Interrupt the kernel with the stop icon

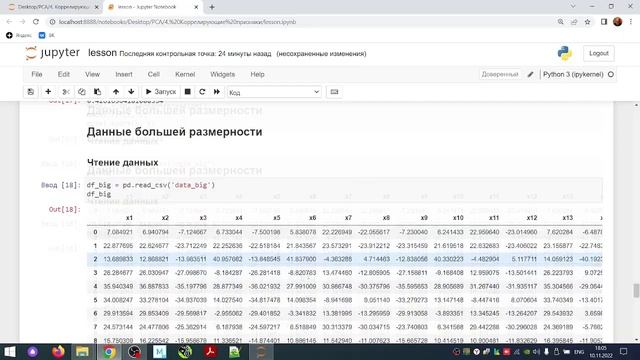coord(188,92)
